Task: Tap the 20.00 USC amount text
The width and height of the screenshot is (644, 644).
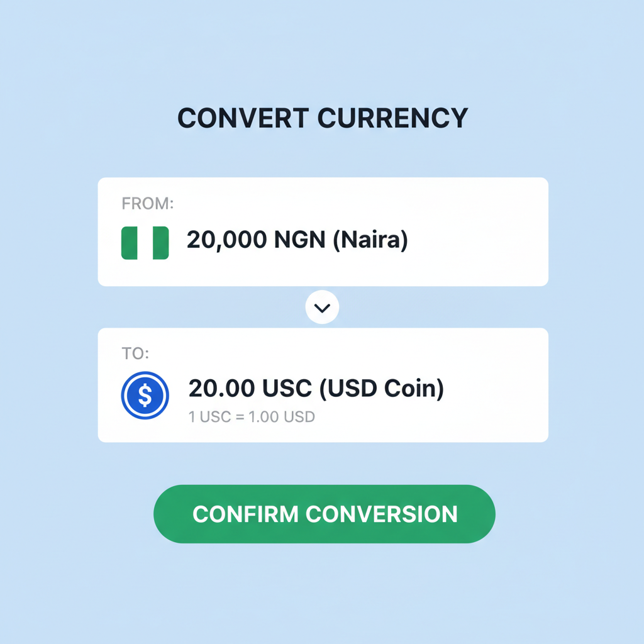Action: coord(316,388)
